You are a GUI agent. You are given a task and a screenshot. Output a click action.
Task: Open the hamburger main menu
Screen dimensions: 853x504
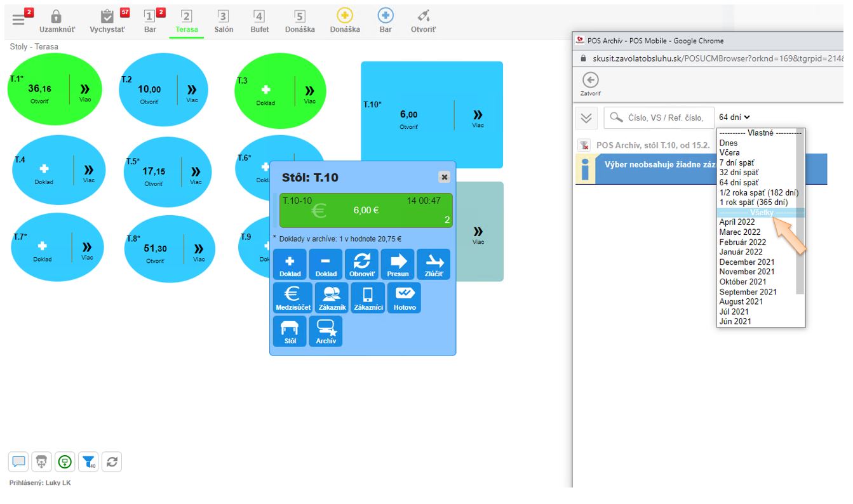[x=18, y=18]
